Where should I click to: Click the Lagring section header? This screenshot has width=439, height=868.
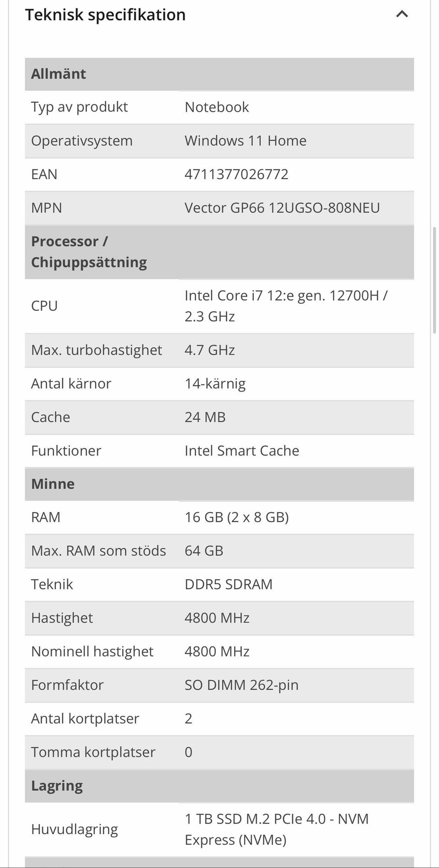pyautogui.click(x=57, y=786)
